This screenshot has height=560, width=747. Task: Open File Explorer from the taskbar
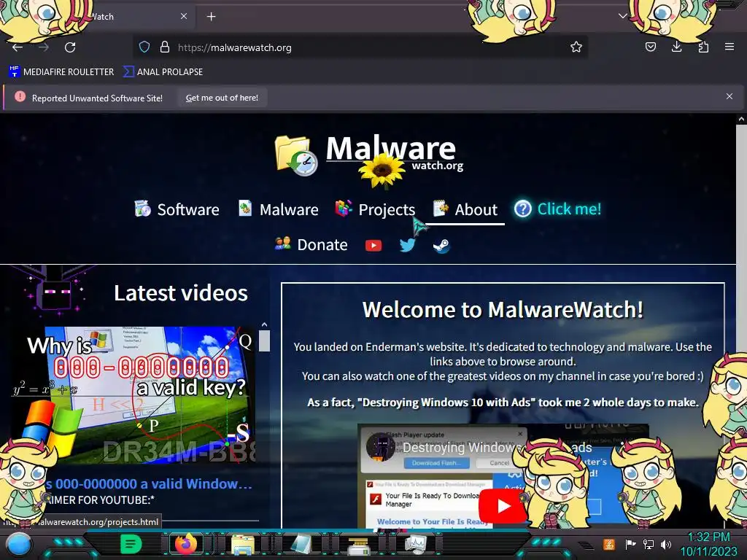242,544
